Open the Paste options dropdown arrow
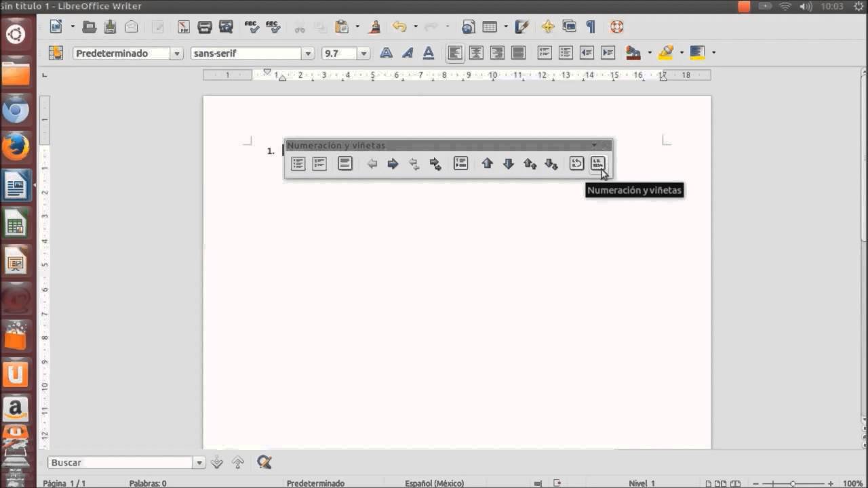Screen dimensions: 868x488 coord(357,27)
